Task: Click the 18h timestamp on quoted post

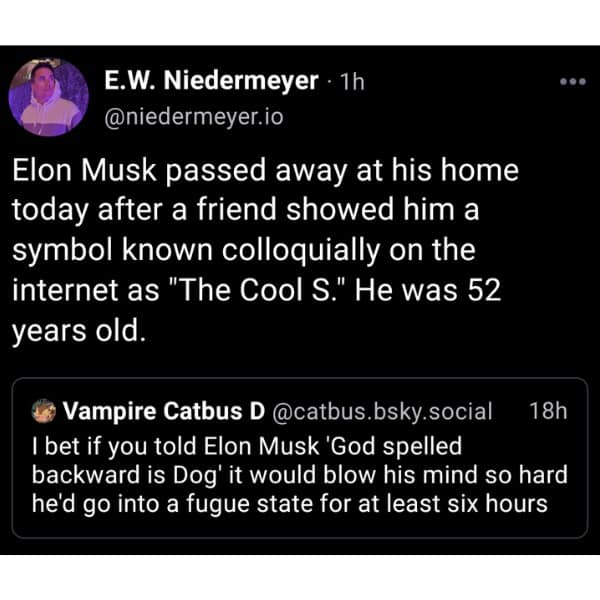Action: [548, 411]
